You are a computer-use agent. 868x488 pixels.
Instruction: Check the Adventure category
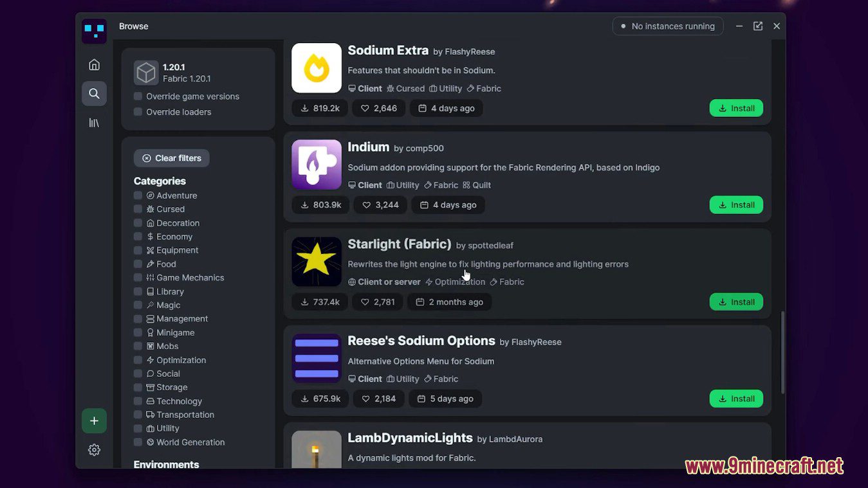point(138,195)
